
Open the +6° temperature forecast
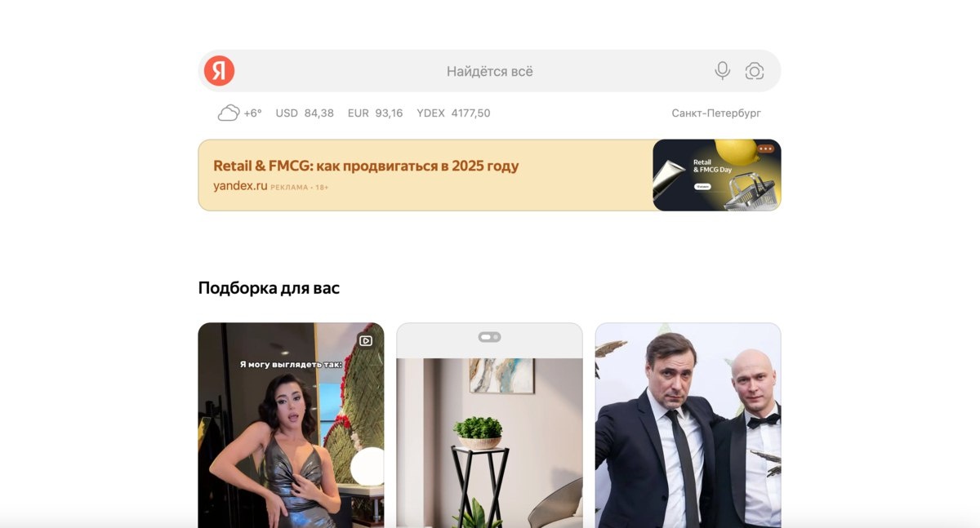[x=253, y=113]
